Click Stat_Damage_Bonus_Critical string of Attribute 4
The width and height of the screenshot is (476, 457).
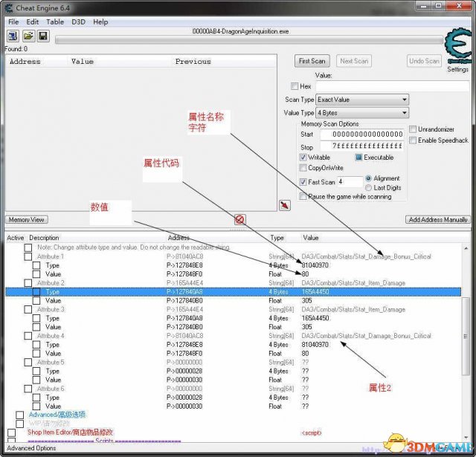[366, 336]
